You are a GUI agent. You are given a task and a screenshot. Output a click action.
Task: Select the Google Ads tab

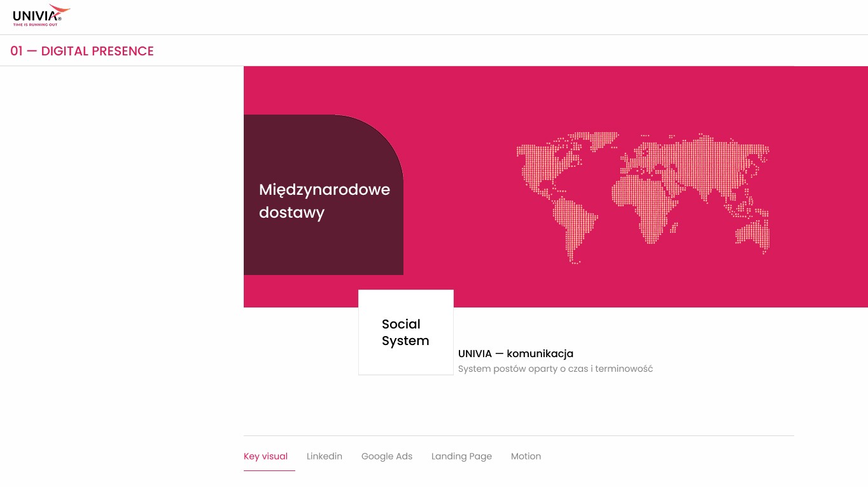pos(387,456)
